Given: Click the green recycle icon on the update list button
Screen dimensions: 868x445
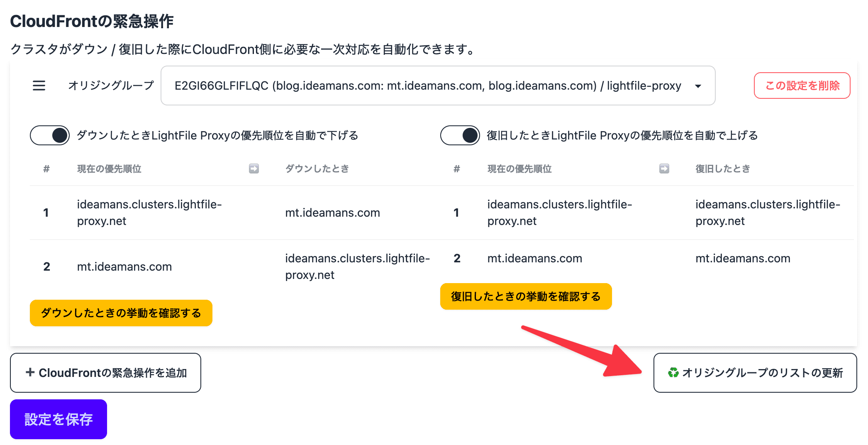Looking at the screenshot, I should [673, 373].
